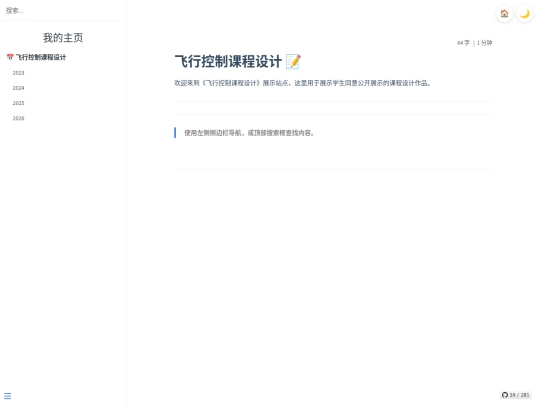Click the calendar icon beside 飞行控制课程设计
This screenshot has height=405, width=540.
[10, 57]
